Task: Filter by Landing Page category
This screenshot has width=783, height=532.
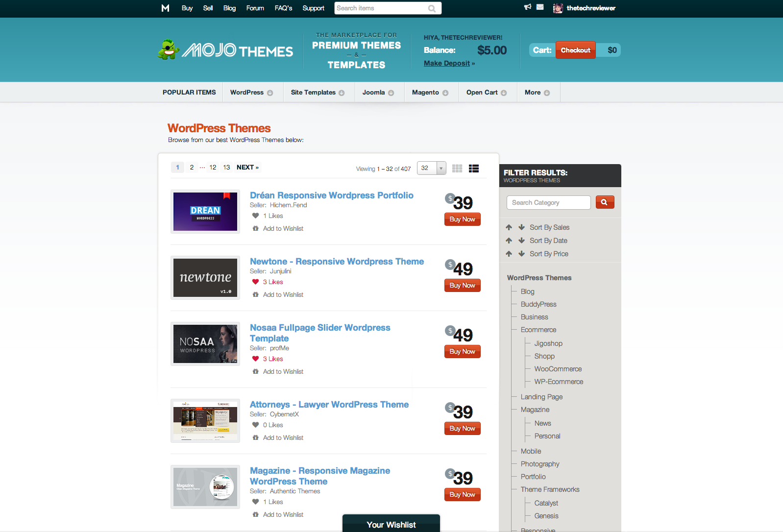Action: pos(541,397)
